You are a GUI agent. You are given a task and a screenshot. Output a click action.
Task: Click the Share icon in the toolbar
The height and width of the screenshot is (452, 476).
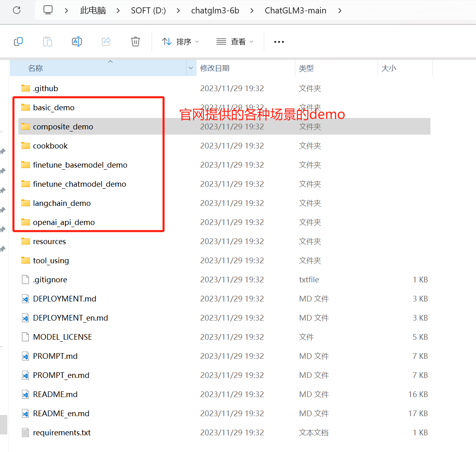click(x=106, y=41)
